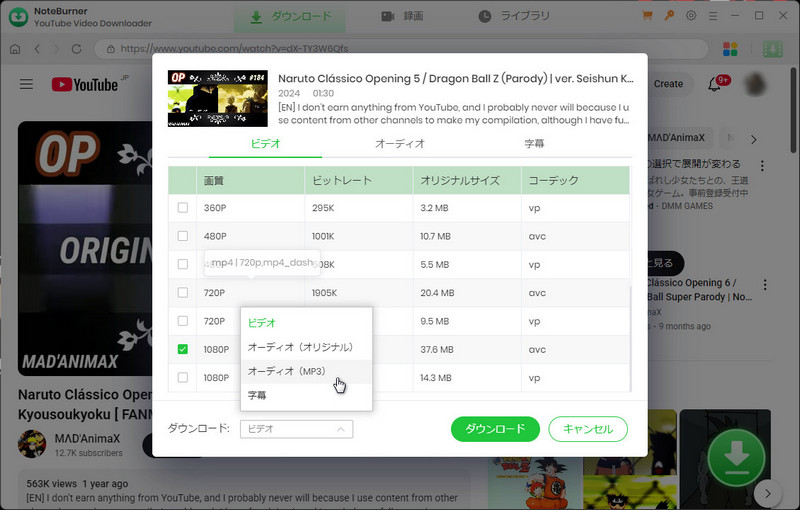The image size is (800, 510).
Task: Open the 録画 top navigation tab
Action: (403, 17)
